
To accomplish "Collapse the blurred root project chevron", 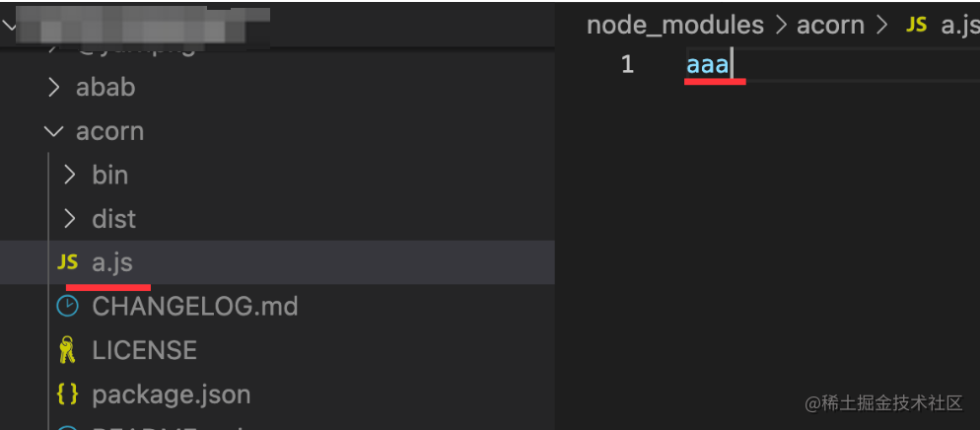I will [x=10, y=27].
